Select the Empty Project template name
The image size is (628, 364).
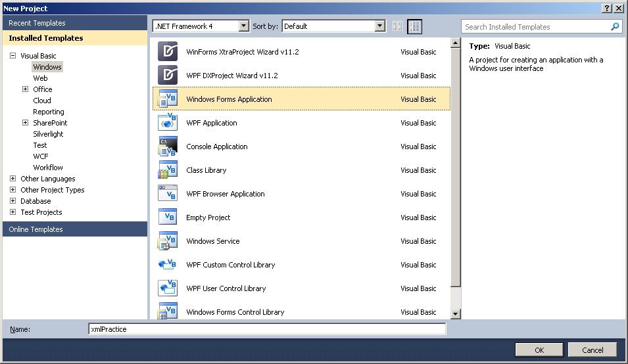(x=208, y=217)
